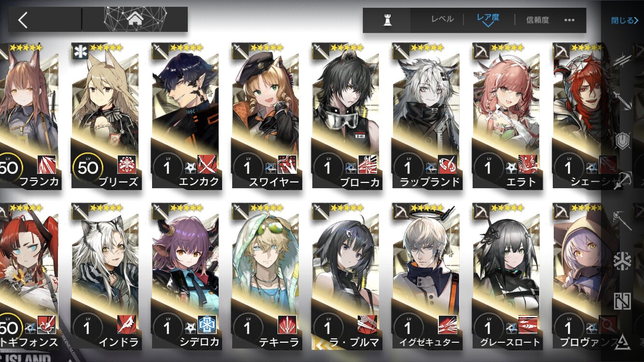Filter by Specialist triangle class icon

(623, 341)
